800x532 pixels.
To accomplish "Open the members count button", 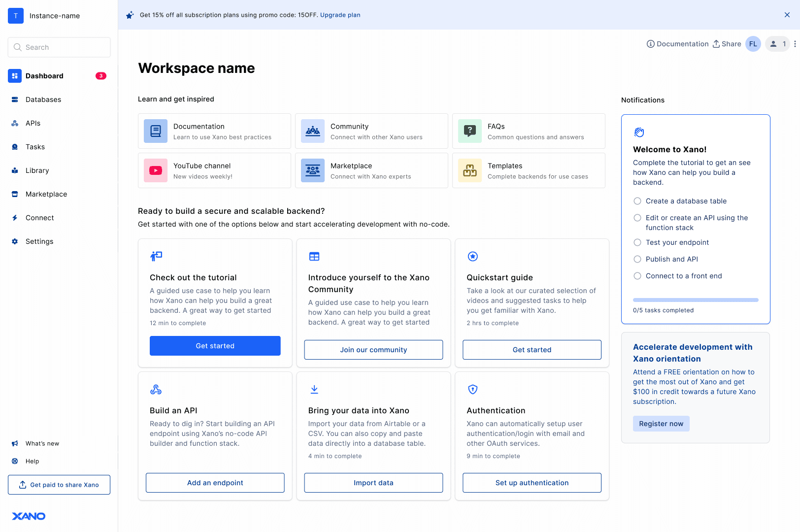I will click(777, 44).
